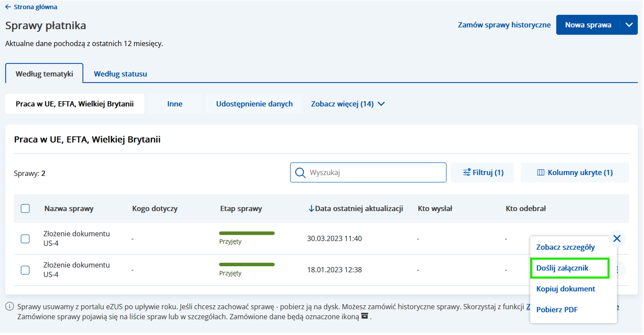
Task: Switch to the Według statusu tab
Action: tap(120, 74)
